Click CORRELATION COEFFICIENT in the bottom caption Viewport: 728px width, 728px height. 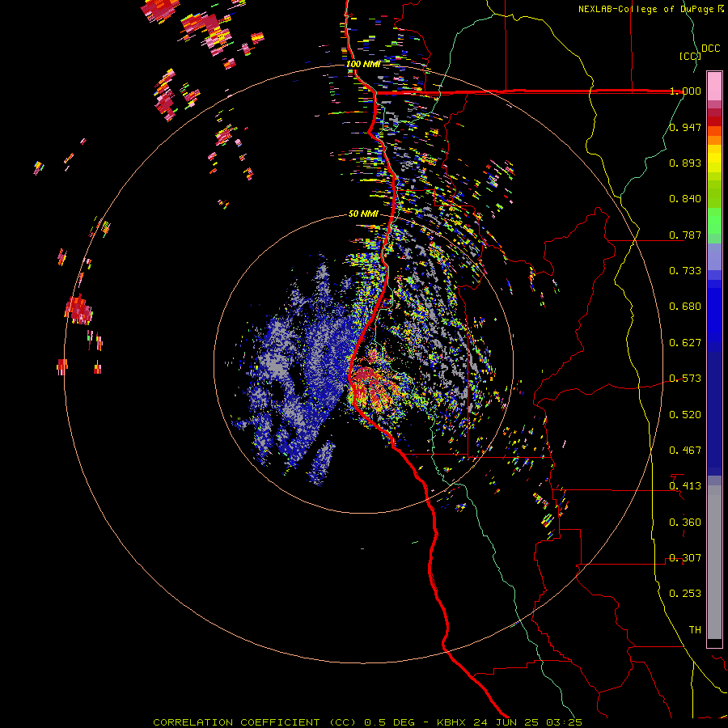click(x=236, y=722)
